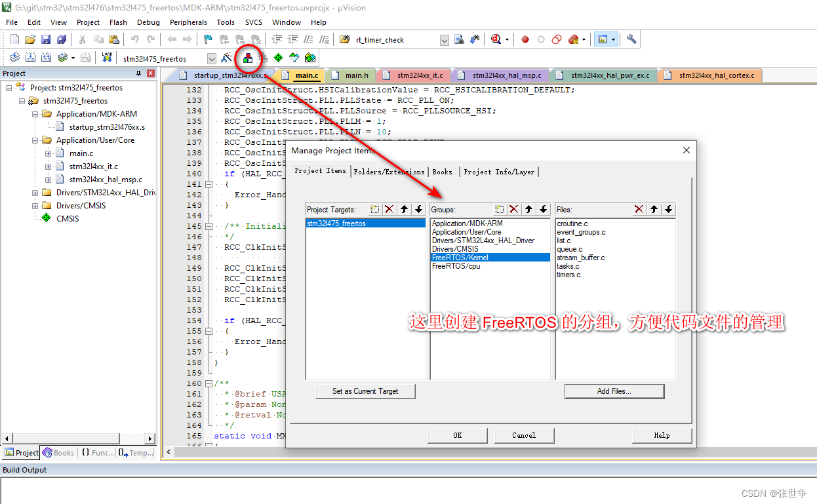The image size is (817, 504).
Task: Open the Project menu
Action: coord(88,22)
